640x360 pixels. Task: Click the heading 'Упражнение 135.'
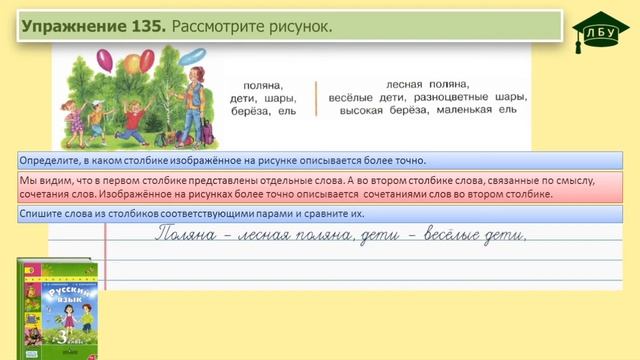93,26
